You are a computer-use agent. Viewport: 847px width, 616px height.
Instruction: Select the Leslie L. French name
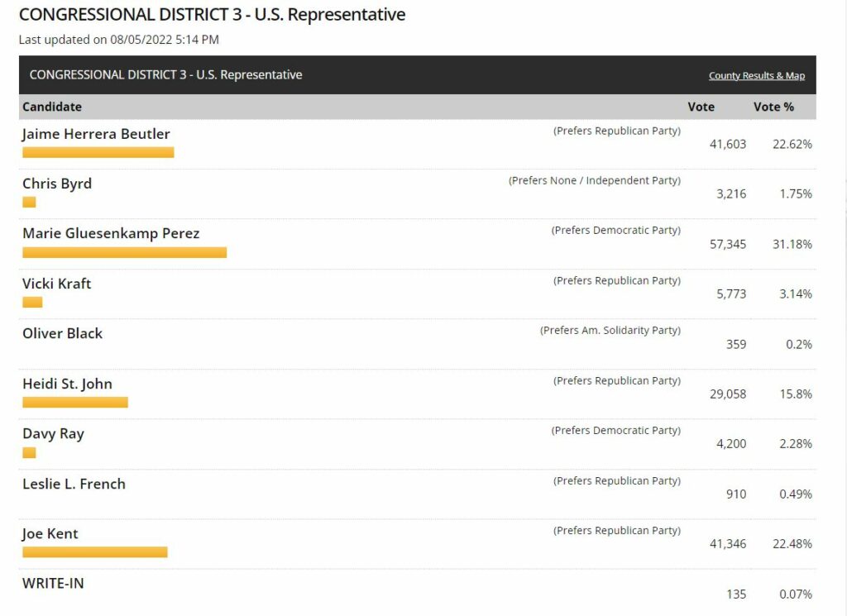74,485
